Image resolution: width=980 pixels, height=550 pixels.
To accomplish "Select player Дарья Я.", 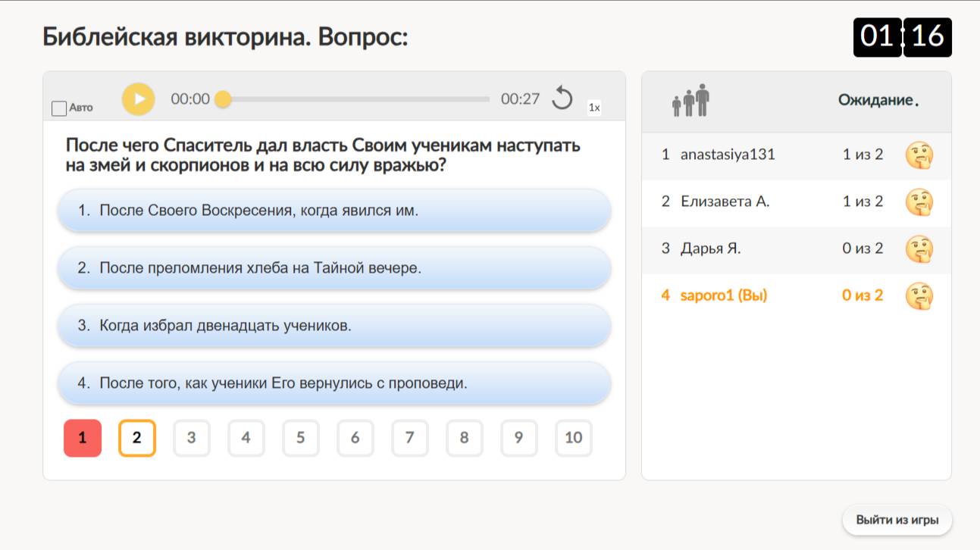I will 797,249.
